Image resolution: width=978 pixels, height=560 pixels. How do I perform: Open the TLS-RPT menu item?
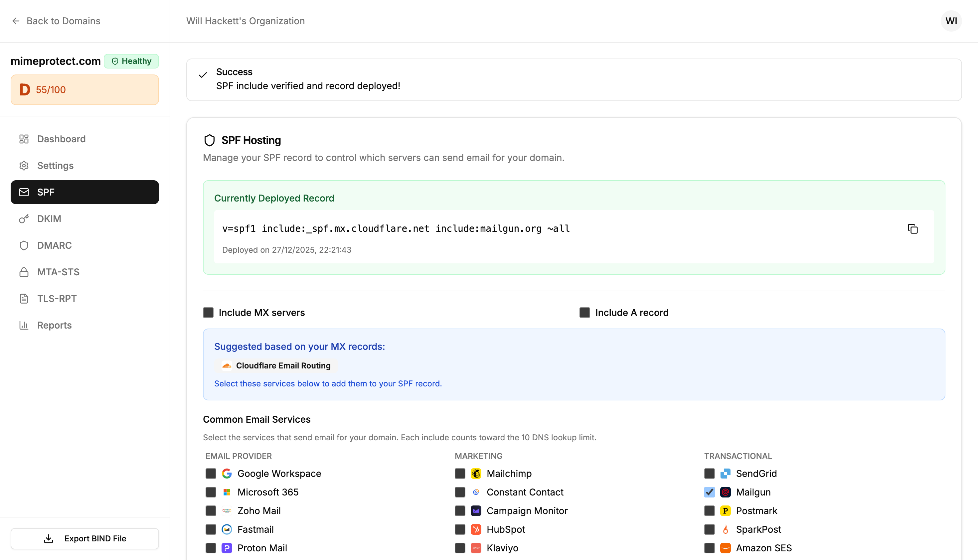(57, 299)
